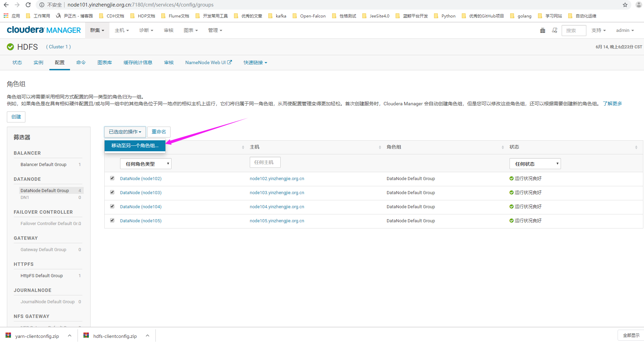Switch to the 状态 tab
Viewport: 644px width, 342px height.
click(x=17, y=62)
